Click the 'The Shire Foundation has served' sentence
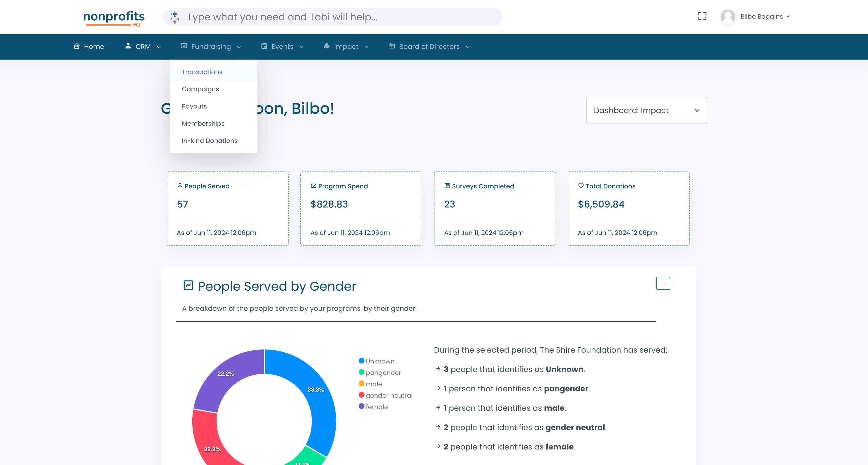868x465 pixels. [550, 350]
